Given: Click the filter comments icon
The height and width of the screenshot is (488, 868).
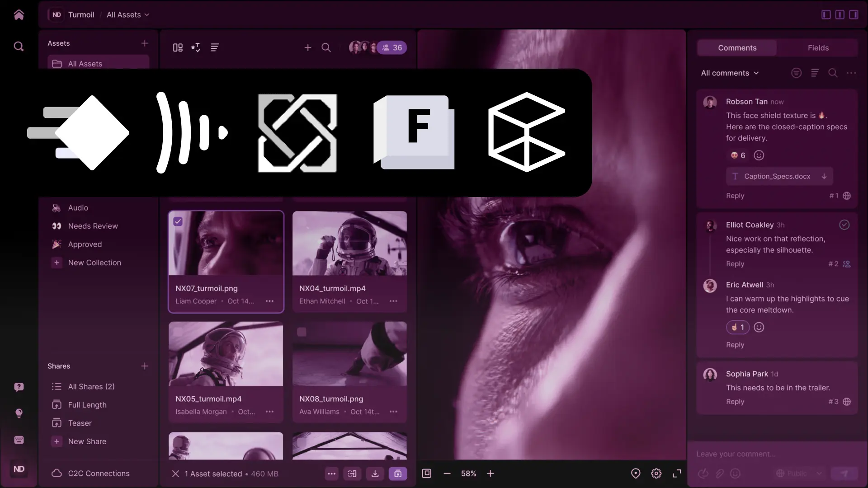Looking at the screenshot, I should (796, 73).
